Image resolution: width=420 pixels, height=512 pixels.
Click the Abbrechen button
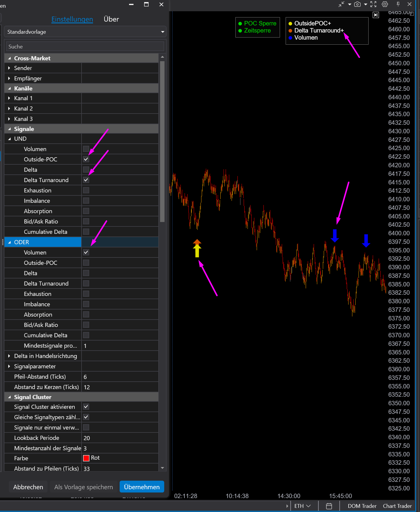[28, 487]
